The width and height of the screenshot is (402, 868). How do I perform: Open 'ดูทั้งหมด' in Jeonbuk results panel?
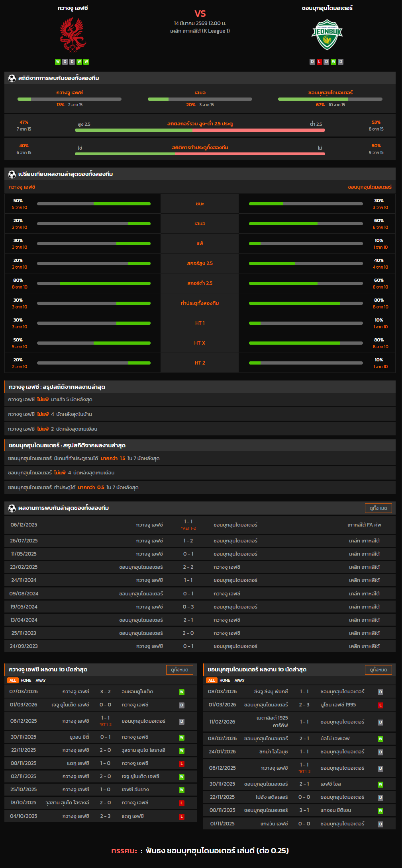coord(378,670)
